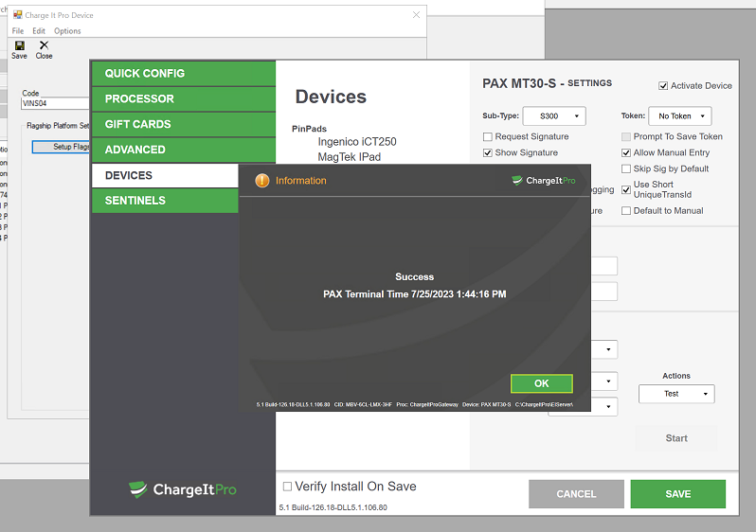Open the Actions Test dropdown
Image resolution: width=756 pixels, height=532 pixels.
676,394
